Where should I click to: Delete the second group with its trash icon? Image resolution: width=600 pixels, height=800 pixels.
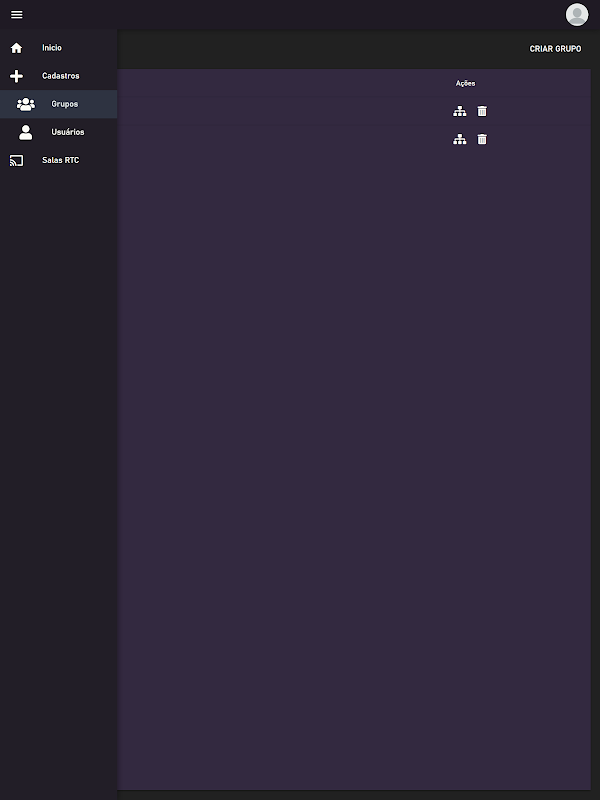click(482, 139)
